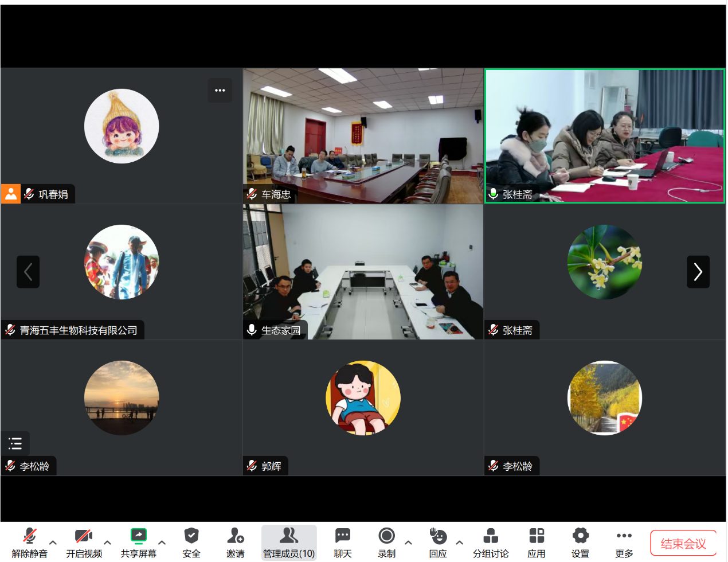Open 分组讨论 breakout rooms
728x562 pixels.
coord(491,542)
